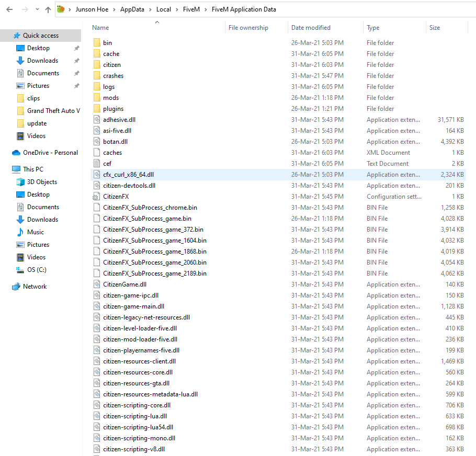The height and width of the screenshot is (456, 476).
Task: Click the sort arrow above the Name column
Action: pos(156,23)
